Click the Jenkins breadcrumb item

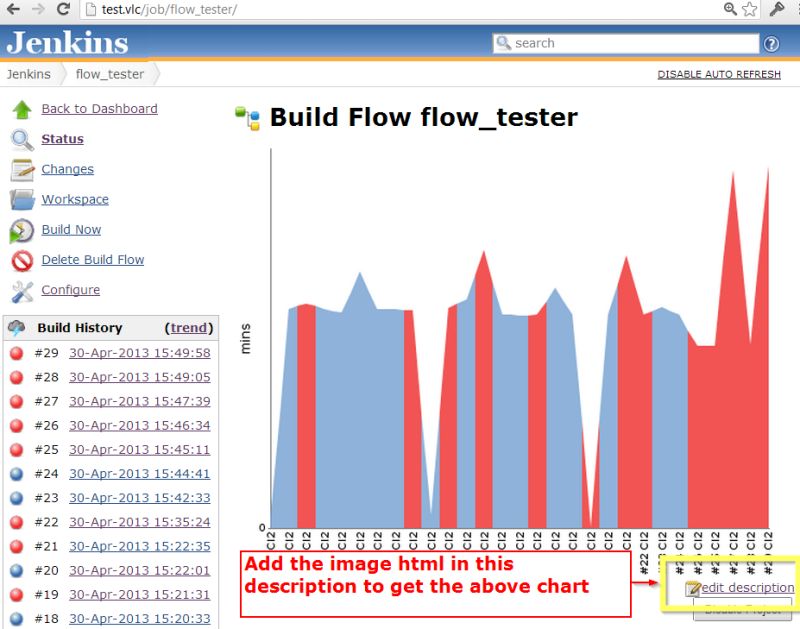point(29,74)
